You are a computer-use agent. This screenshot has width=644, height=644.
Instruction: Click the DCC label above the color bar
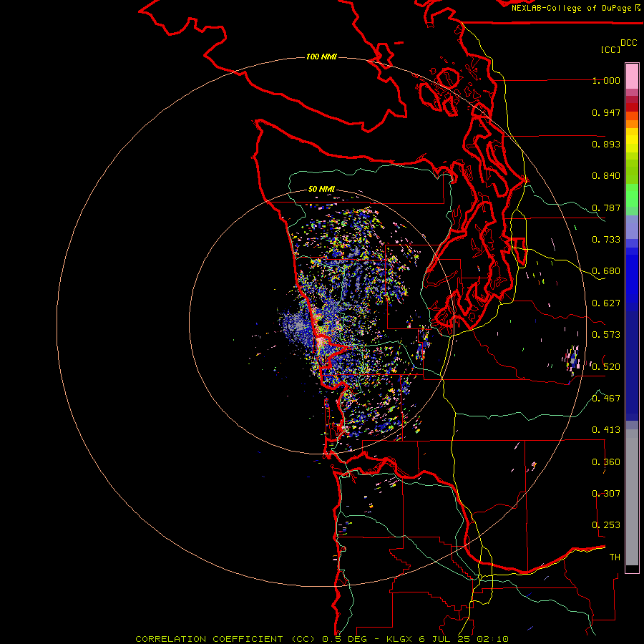[629, 43]
